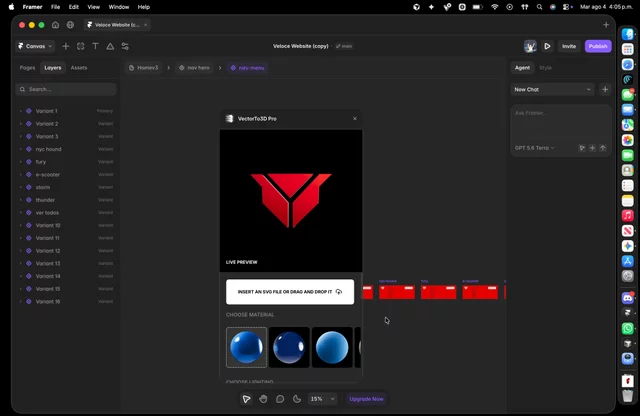Click the globe icon beside home
The image size is (640, 416).
pos(70,25)
